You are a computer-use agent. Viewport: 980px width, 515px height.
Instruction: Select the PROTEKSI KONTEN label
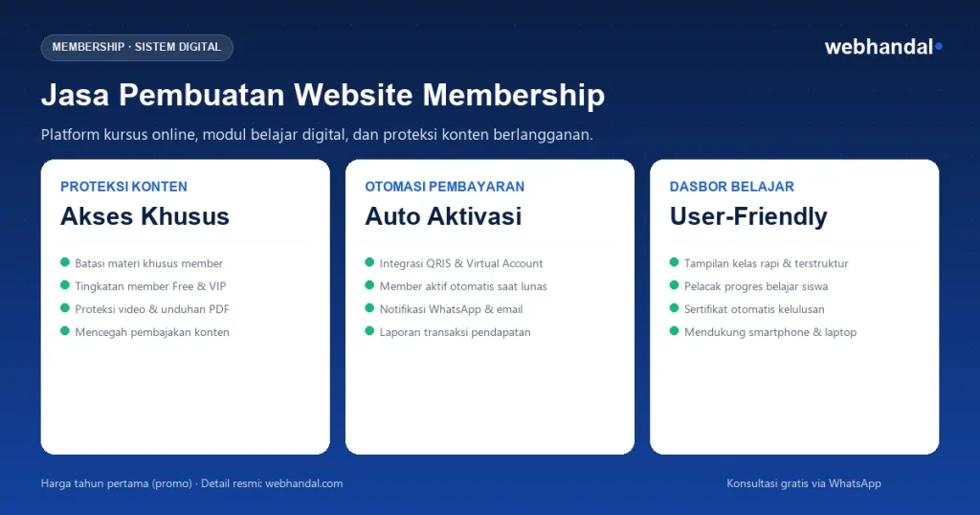tap(123, 187)
